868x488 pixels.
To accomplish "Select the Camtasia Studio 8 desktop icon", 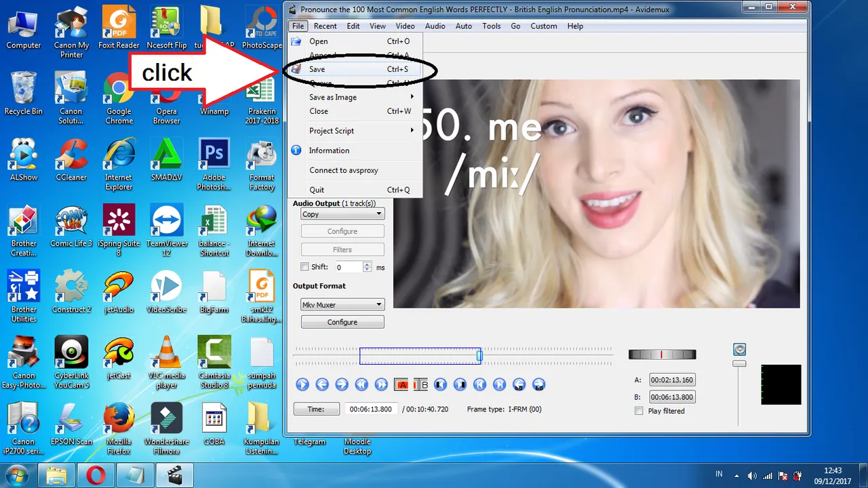I will coord(214,363).
